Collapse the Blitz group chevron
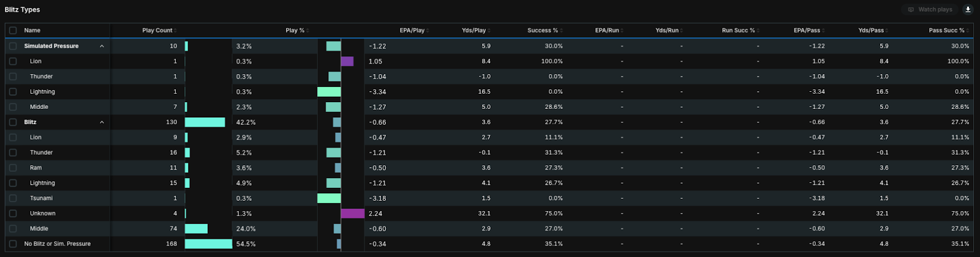Image resolution: width=980 pixels, height=257 pixels. pyautogui.click(x=102, y=122)
